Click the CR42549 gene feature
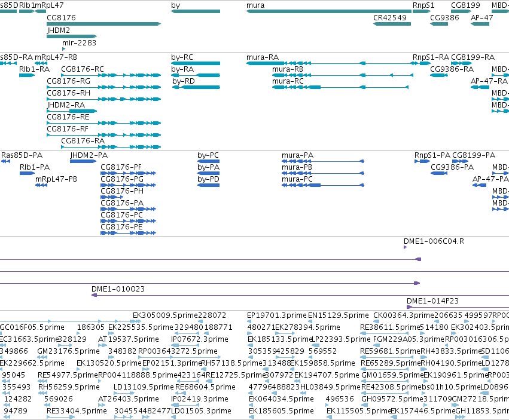The image size is (509, 420). point(392,24)
